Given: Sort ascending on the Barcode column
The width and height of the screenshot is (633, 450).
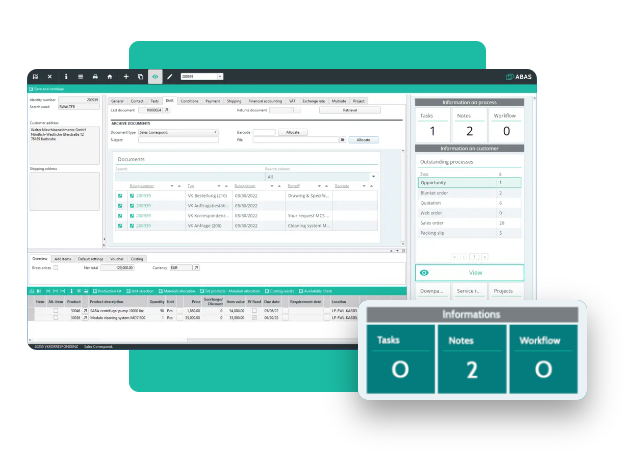Looking at the screenshot, I should click(x=371, y=186).
